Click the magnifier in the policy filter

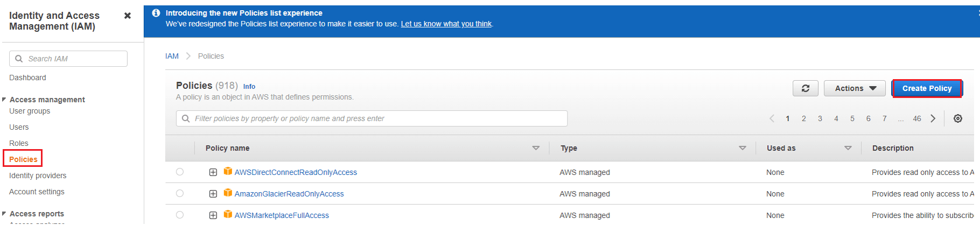tap(186, 118)
